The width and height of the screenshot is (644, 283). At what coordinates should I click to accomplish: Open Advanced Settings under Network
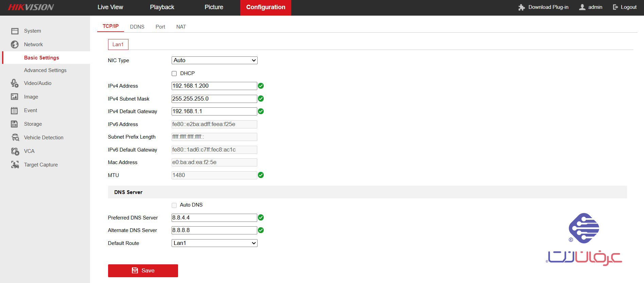[x=45, y=70]
